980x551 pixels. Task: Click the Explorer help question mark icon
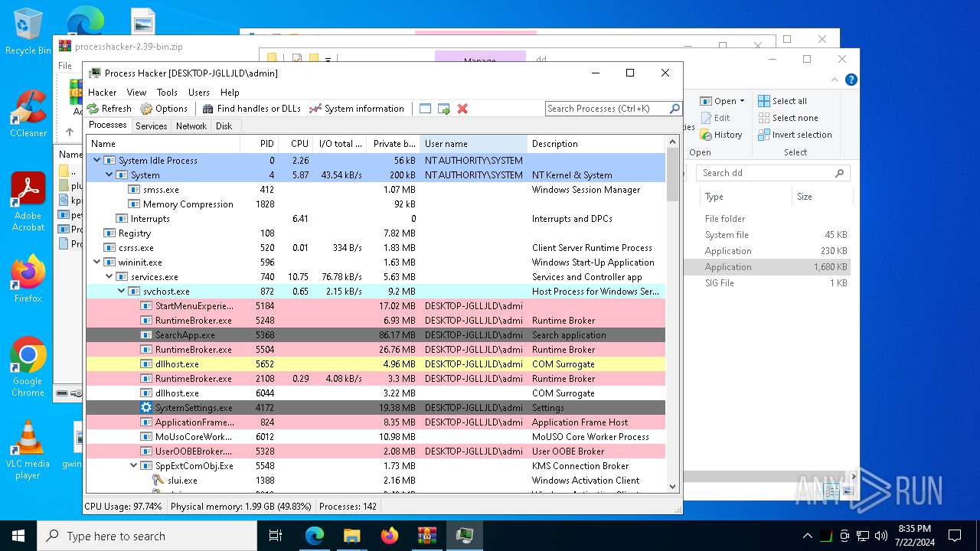pyautogui.click(x=851, y=80)
